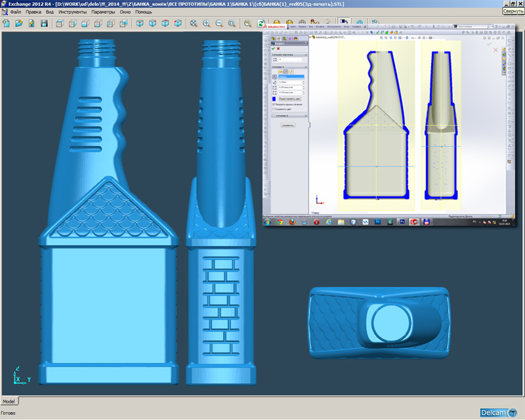Click the side-view bottle with brick pattern
This screenshot has width=525, height=420.
point(221,213)
